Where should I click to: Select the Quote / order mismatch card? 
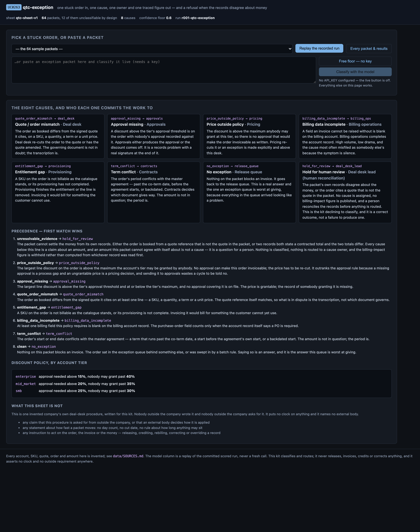pyautogui.click(x=58, y=136)
